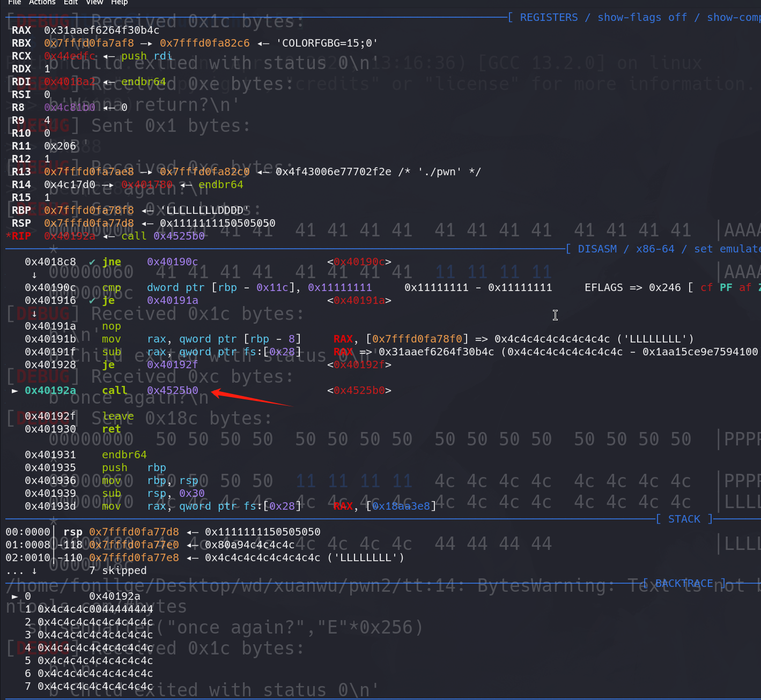
Task: Click the leave instruction
Action: point(118,416)
